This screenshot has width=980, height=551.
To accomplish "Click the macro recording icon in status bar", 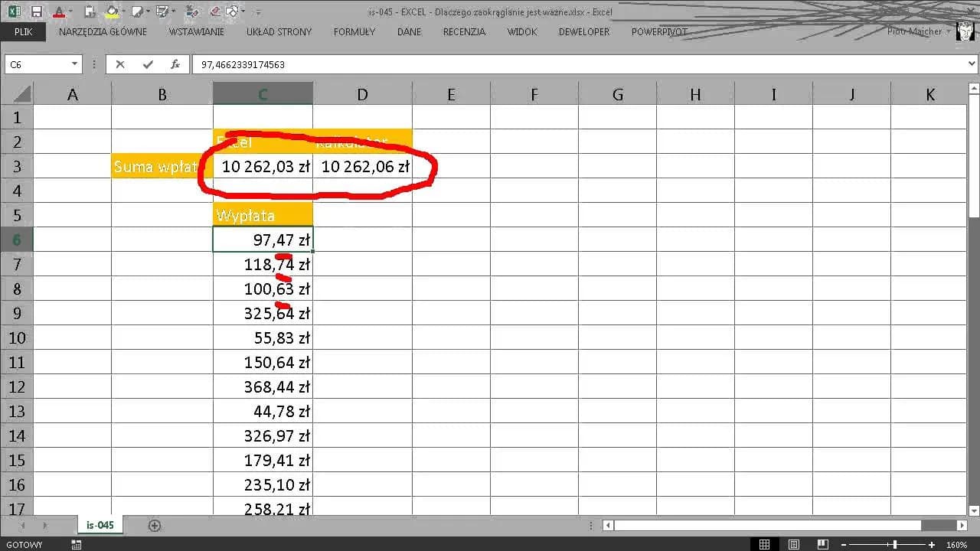I will [76, 545].
